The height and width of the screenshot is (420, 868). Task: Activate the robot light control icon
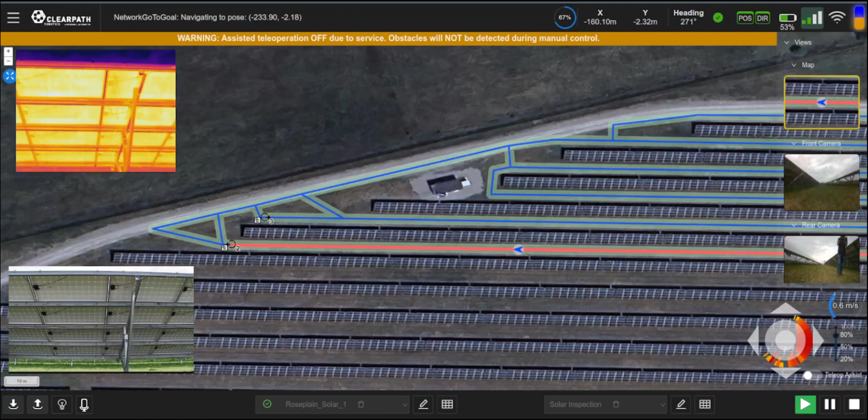click(62, 404)
